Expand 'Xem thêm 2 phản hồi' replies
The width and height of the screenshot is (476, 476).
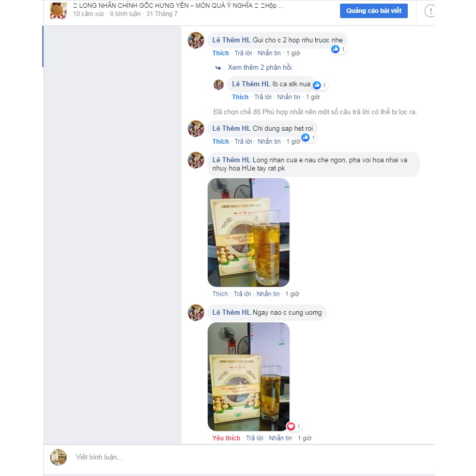(x=259, y=67)
